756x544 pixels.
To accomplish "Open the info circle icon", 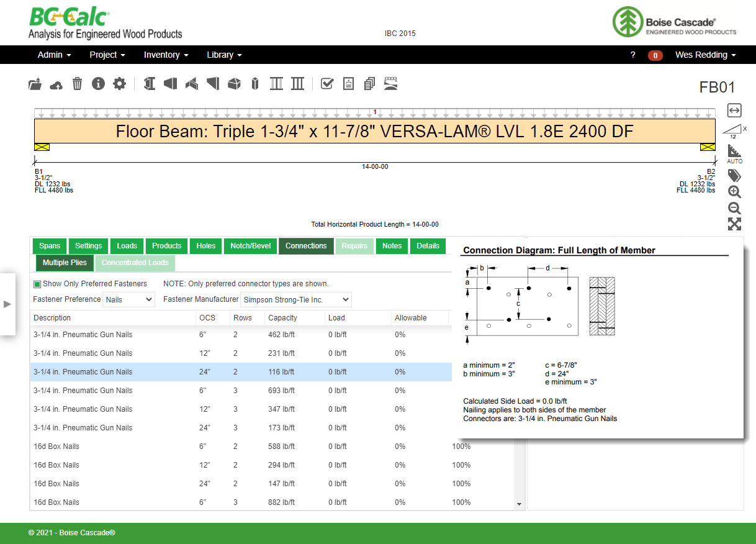I will 98,83.
